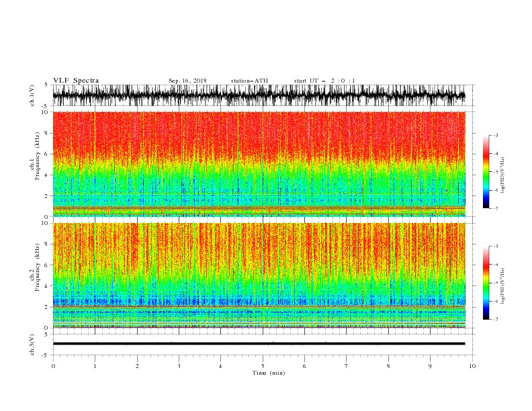
Task: Select the "start UT = 2 :0 :1" text
Action: pos(324,81)
